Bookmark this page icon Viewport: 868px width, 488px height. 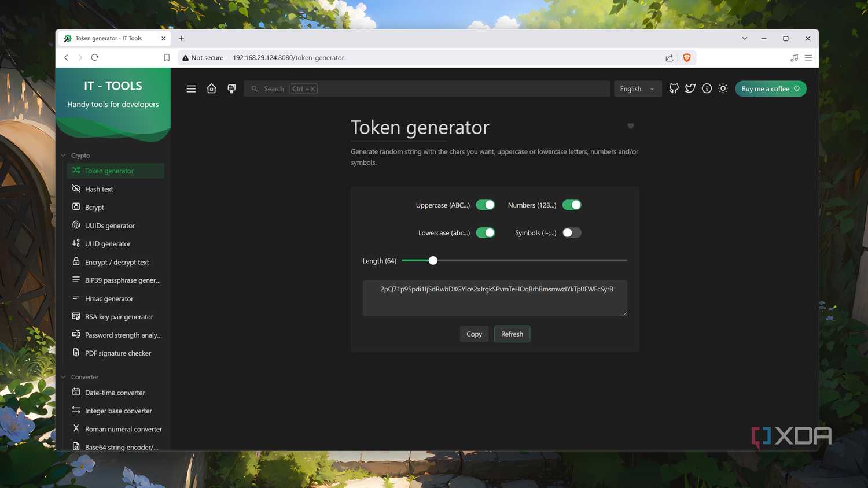click(167, 58)
